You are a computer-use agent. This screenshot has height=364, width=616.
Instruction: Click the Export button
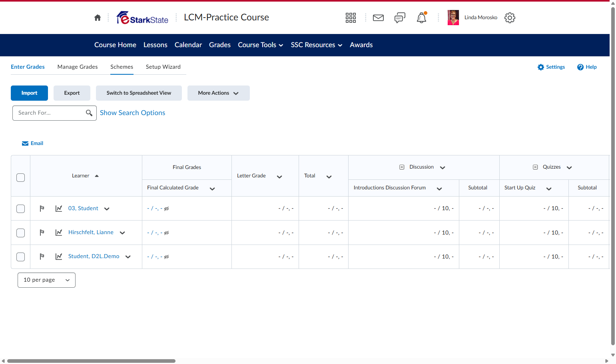tap(72, 93)
